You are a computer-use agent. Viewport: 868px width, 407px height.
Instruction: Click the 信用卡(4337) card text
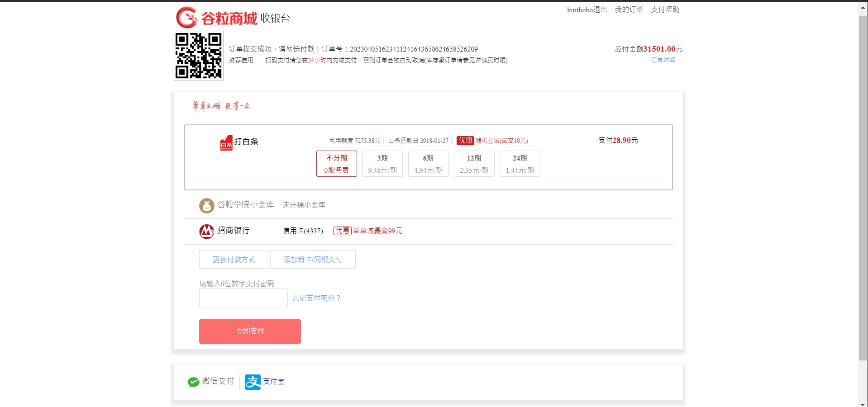coord(303,231)
